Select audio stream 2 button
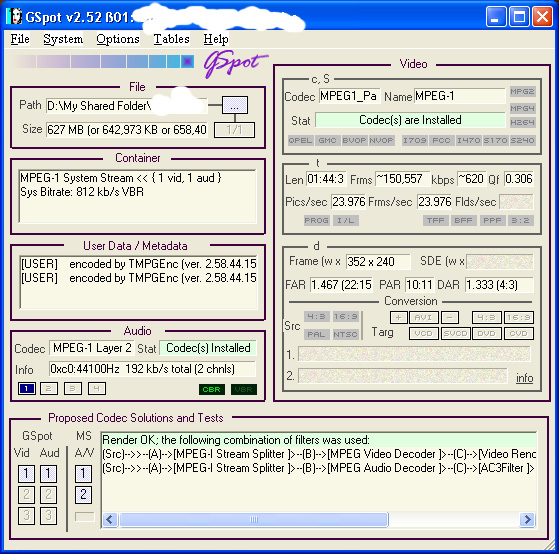Screen dimensions: 559x554 [x=49, y=389]
